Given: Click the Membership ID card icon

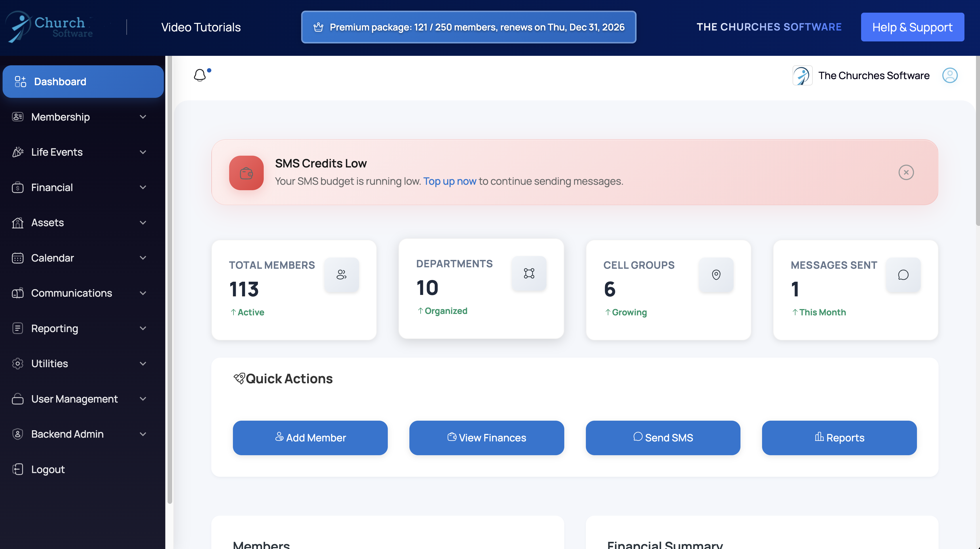Looking at the screenshot, I should click(x=18, y=117).
